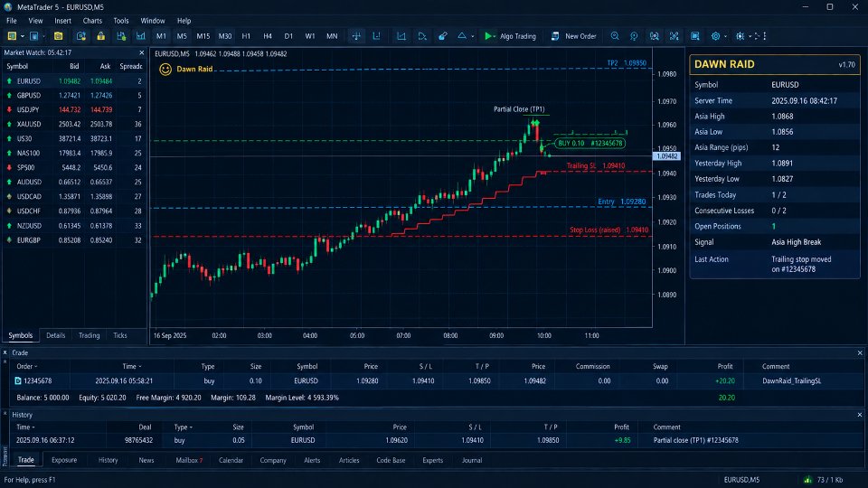
Task: Click the vertical three-dot toolbar handle
Action: coord(765,36)
